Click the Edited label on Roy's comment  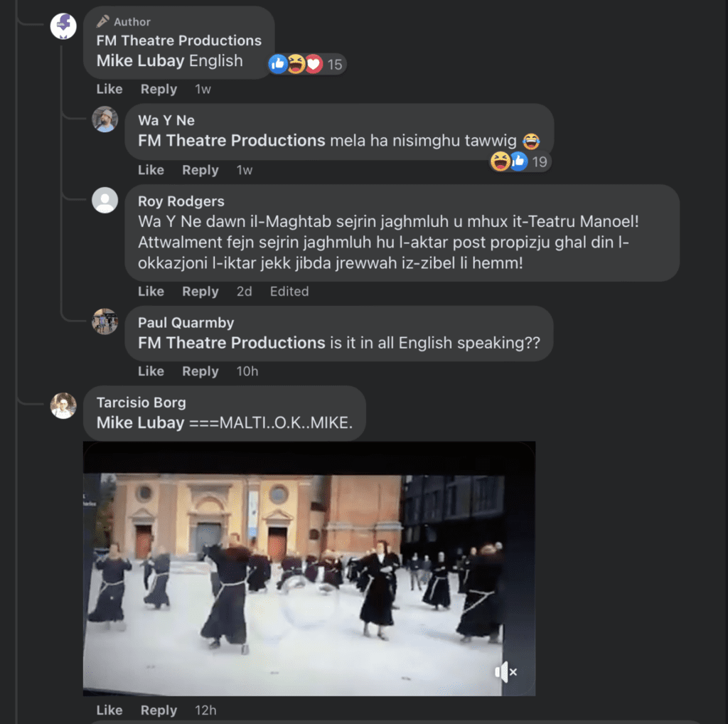[x=289, y=292]
